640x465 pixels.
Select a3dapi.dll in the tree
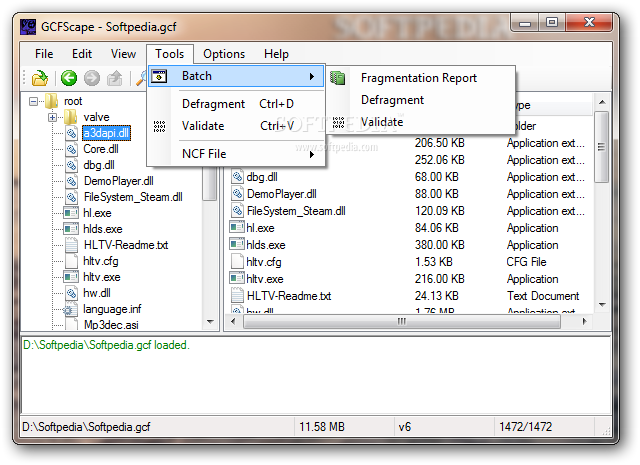107,133
